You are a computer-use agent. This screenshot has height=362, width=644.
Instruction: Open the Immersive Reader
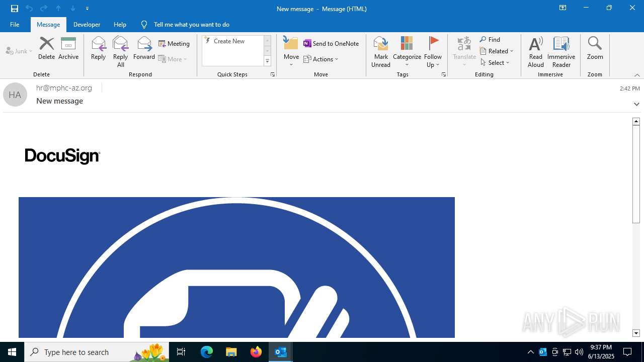point(561,52)
